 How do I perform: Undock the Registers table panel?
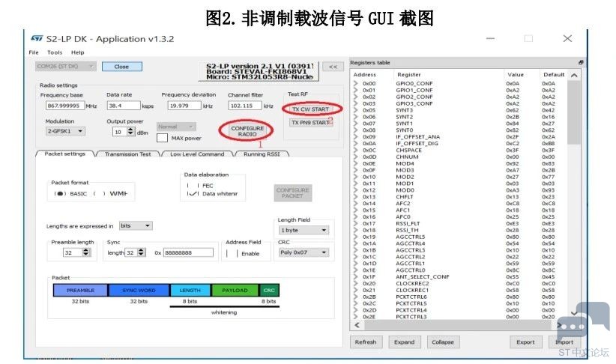pos(581,62)
